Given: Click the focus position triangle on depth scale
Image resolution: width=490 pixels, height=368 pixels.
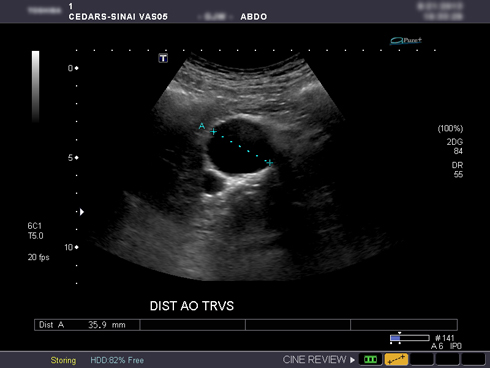Looking at the screenshot, I should click(82, 212).
